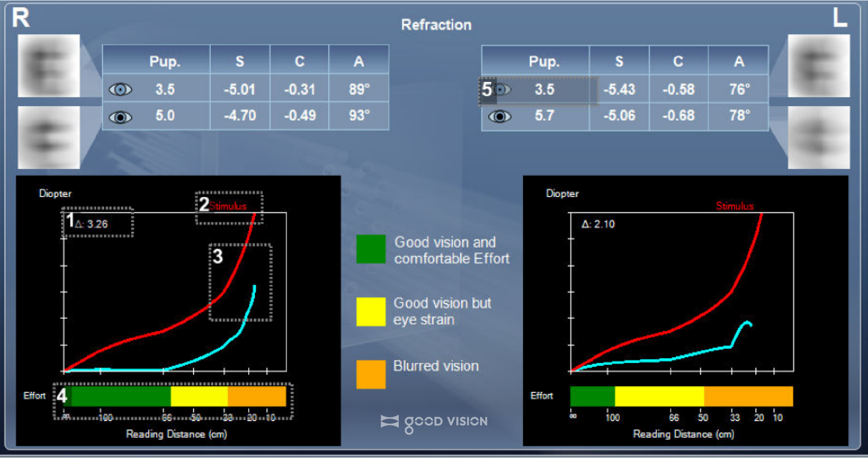Click the left eye axis value 76°

pos(739,89)
